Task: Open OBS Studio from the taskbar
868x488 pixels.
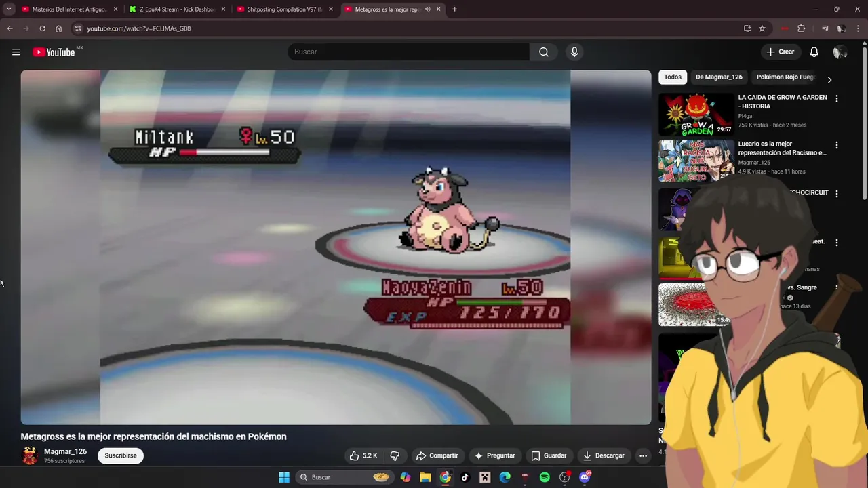Action: (564, 477)
